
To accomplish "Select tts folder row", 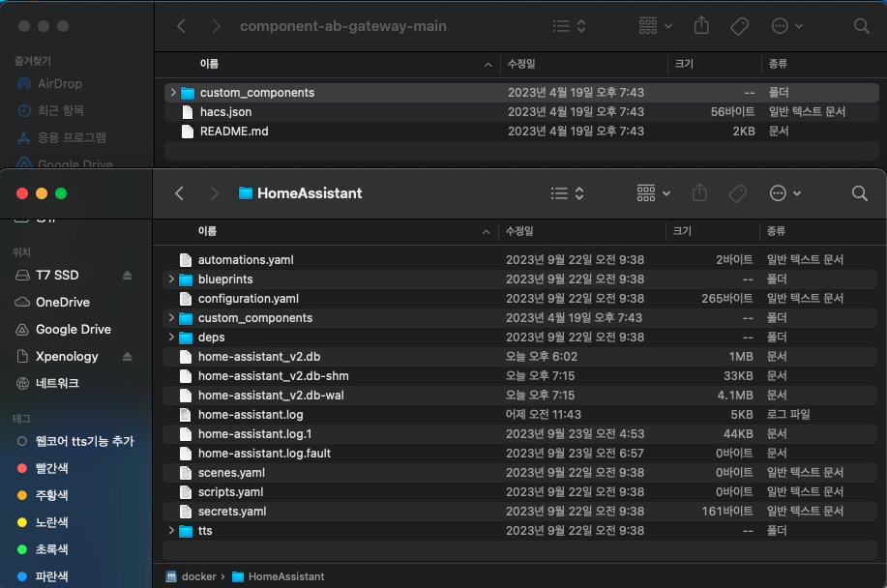I will (518, 530).
